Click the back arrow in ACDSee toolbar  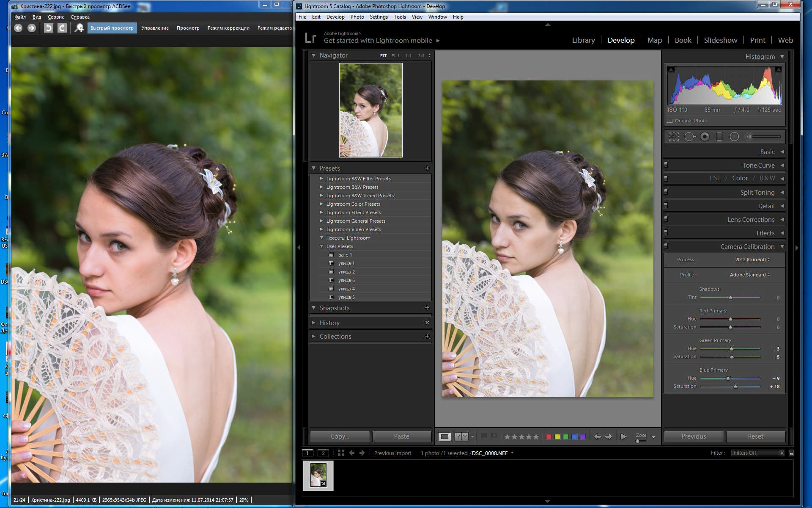[18, 28]
